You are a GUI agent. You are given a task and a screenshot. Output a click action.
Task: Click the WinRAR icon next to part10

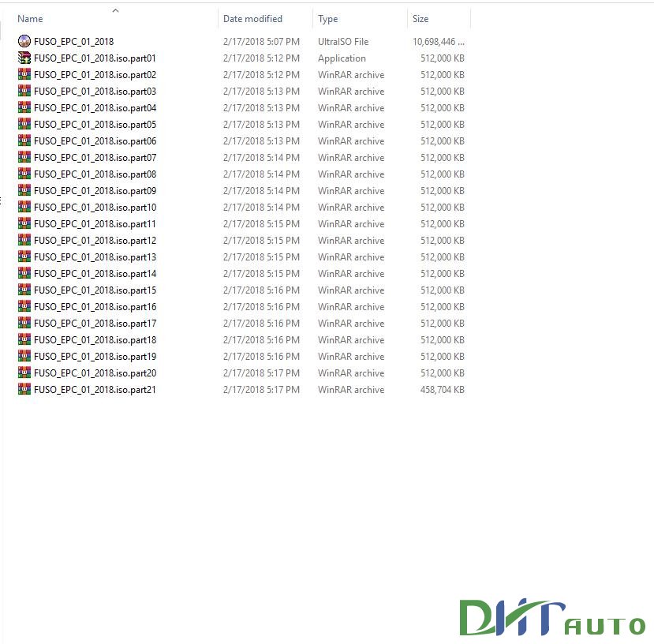[24, 207]
